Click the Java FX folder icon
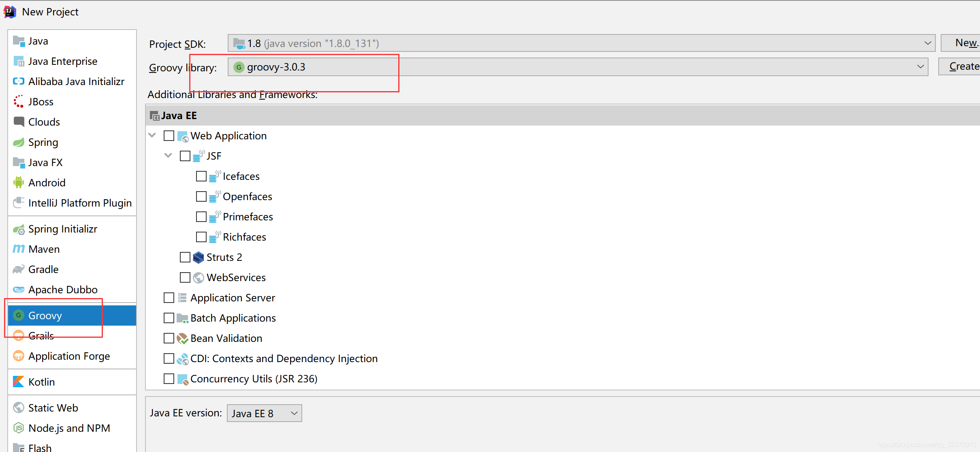 click(x=19, y=162)
